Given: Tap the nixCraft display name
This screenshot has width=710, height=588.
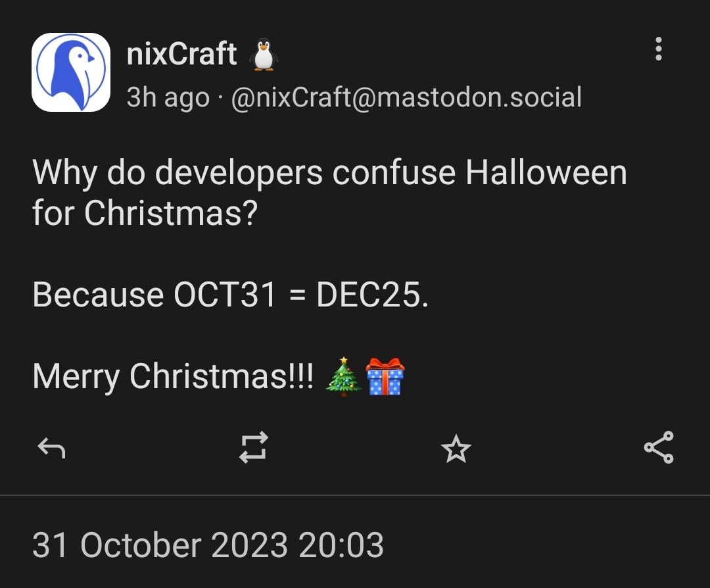Looking at the screenshot, I should pos(181,54).
